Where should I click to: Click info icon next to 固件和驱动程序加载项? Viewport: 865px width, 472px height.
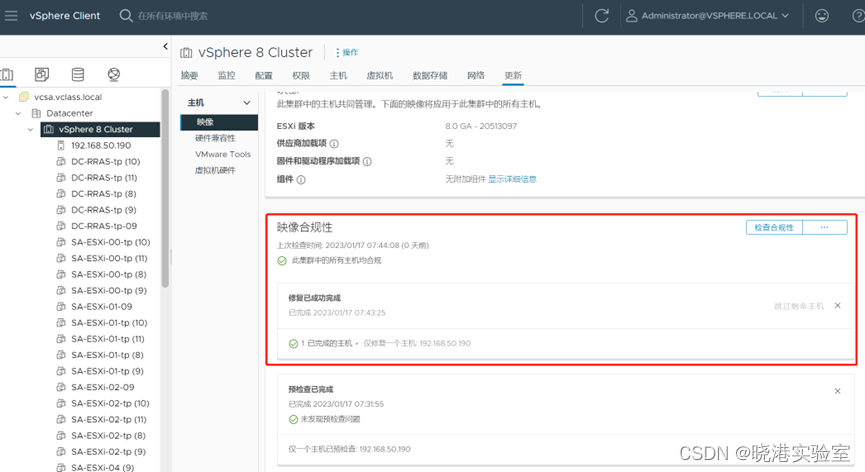(x=367, y=162)
